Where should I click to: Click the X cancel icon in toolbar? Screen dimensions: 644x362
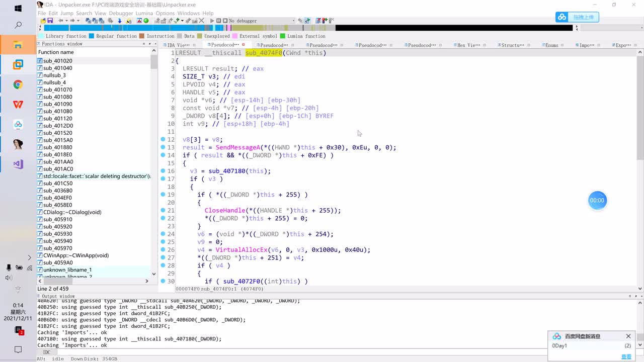tap(202, 21)
